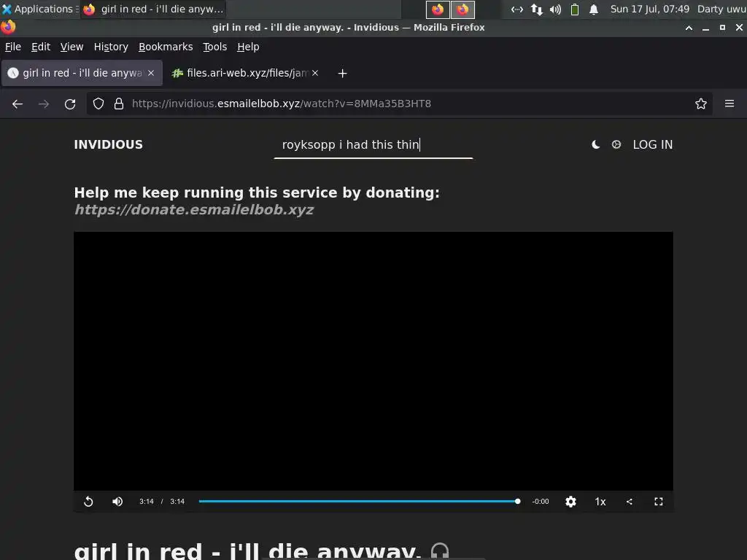
Task: Click the video playback area
Action: click(x=373, y=361)
